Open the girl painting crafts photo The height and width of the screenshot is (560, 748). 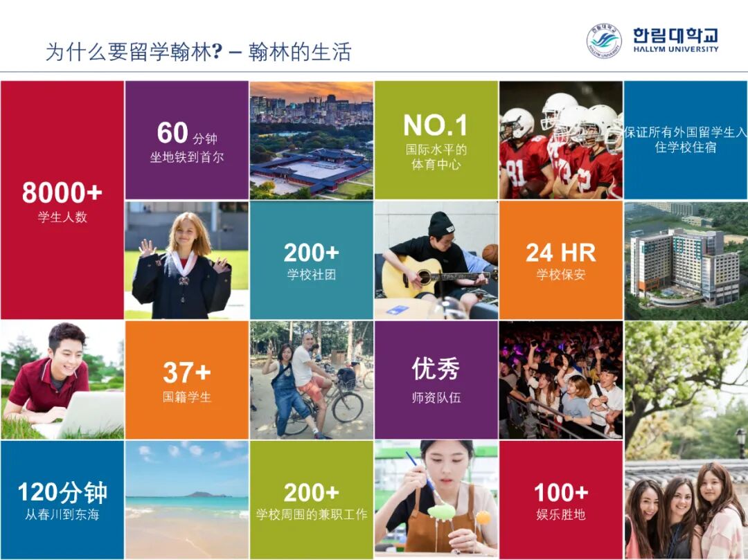436,500
